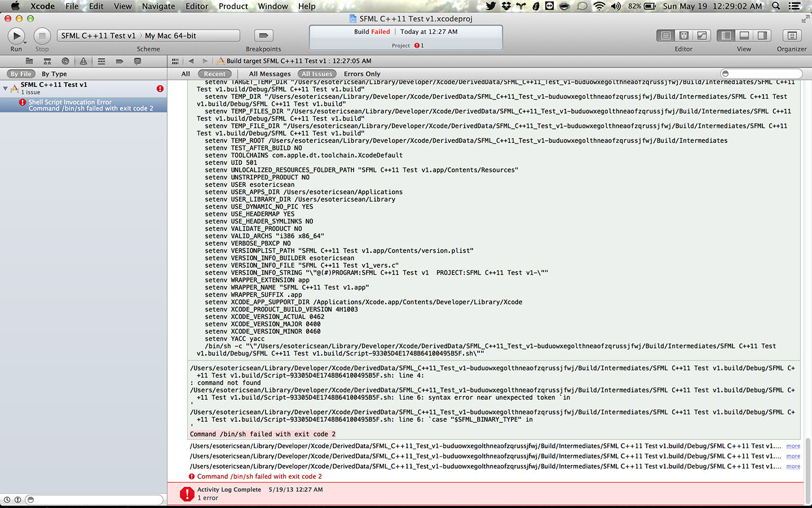This screenshot has height=508, width=812.
Task: Open the Help menu
Action: (x=307, y=6)
